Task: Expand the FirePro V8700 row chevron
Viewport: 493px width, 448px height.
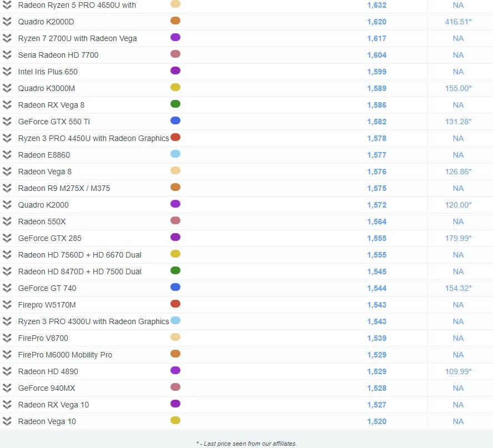Action: (x=7, y=338)
